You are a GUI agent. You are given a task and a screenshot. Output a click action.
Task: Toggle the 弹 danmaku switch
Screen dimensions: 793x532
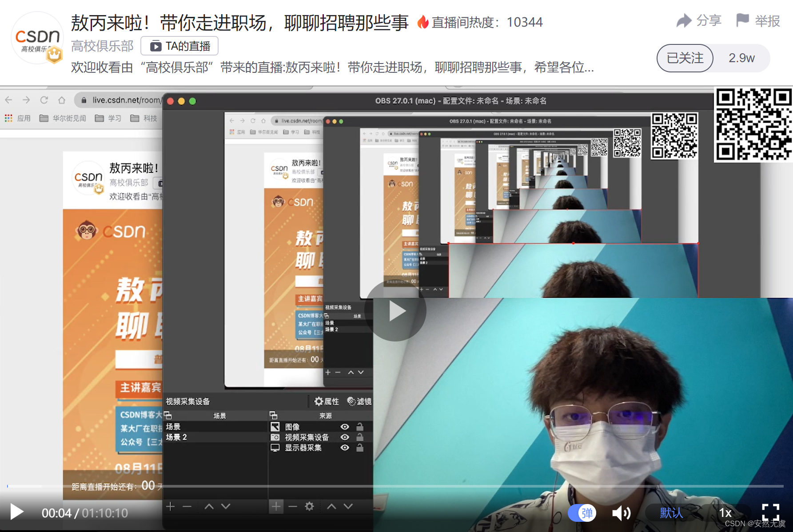click(x=582, y=513)
